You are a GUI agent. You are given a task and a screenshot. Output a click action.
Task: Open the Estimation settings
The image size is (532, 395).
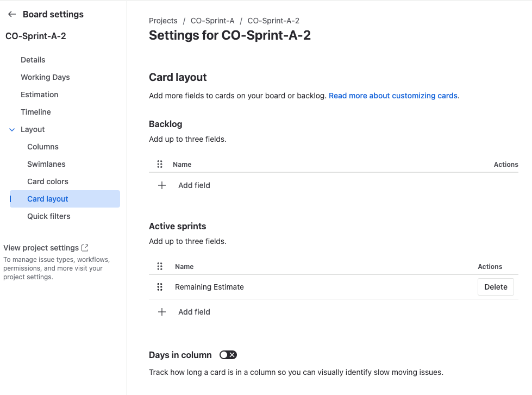(x=40, y=95)
